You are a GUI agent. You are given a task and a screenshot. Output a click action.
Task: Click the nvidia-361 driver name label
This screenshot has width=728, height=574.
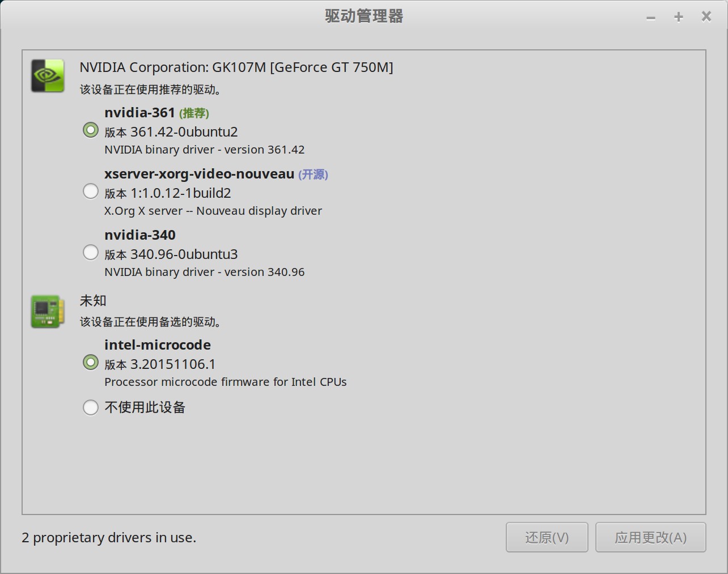(x=139, y=113)
